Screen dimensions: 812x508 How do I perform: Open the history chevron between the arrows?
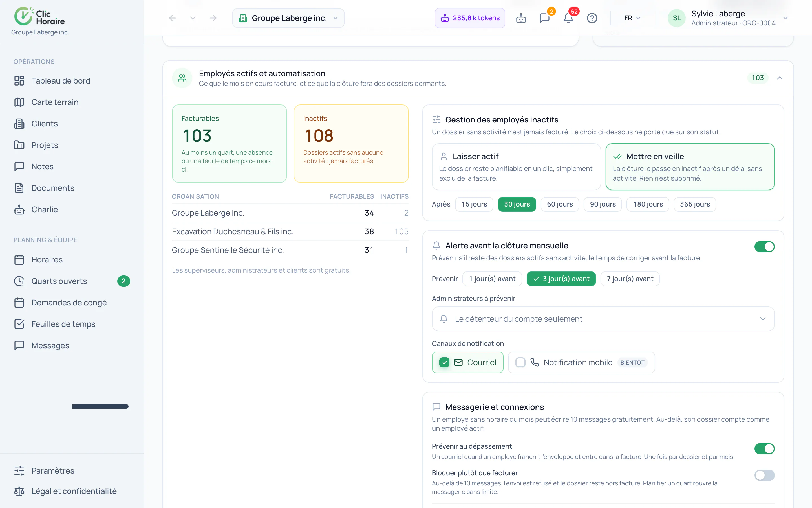pyautogui.click(x=193, y=18)
